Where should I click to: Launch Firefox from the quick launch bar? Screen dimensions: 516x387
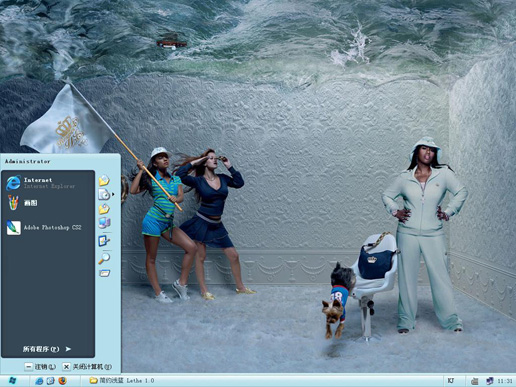pos(62,380)
